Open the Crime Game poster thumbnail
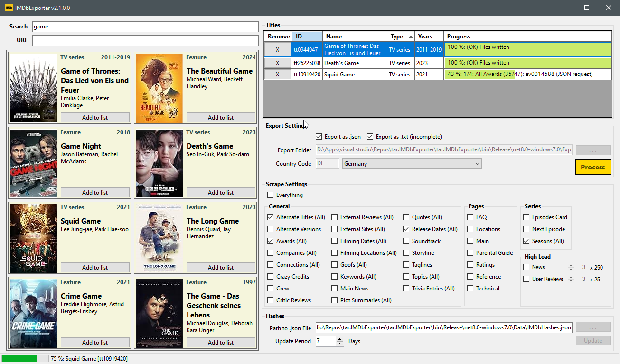The height and width of the screenshot is (364, 620). 33,313
